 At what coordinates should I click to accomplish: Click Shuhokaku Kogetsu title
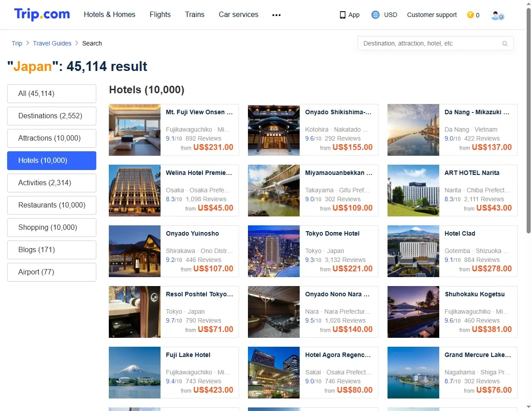pyautogui.click(x=474, y=294)
